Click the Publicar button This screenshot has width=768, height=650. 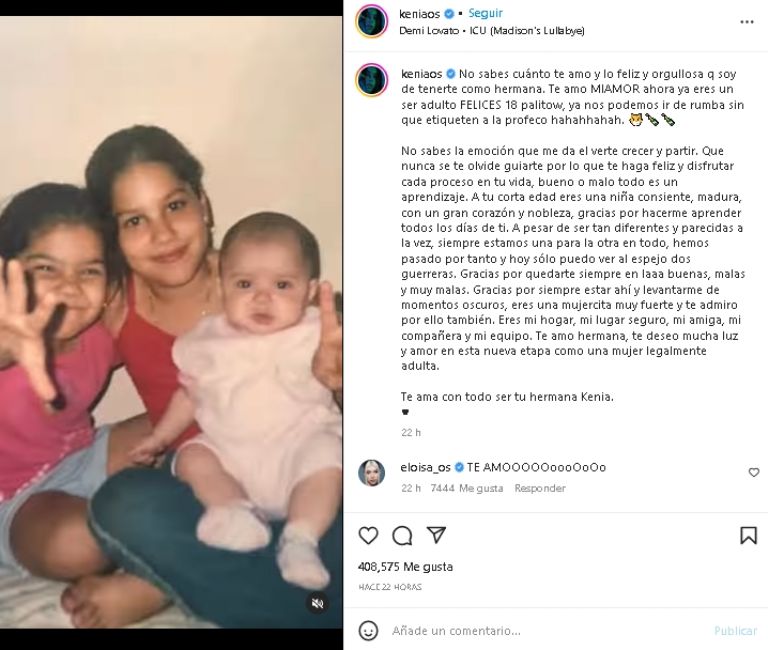[735, 631]
